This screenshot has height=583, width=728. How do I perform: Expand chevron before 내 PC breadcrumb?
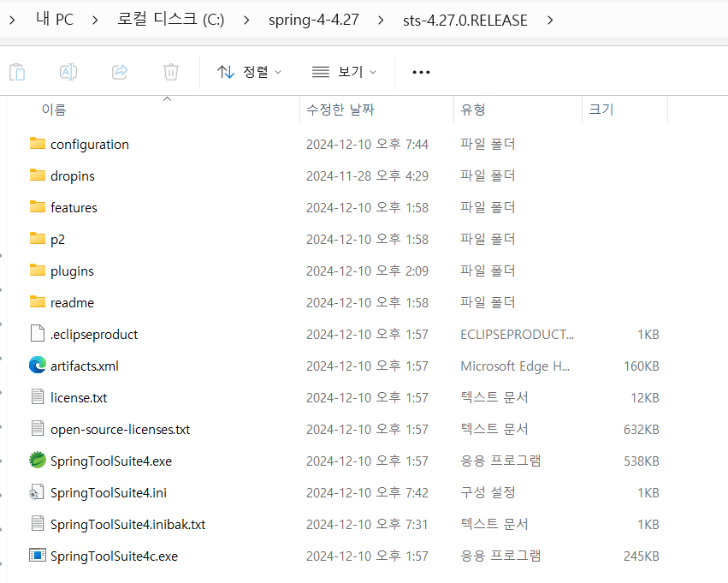pos(12,20)
